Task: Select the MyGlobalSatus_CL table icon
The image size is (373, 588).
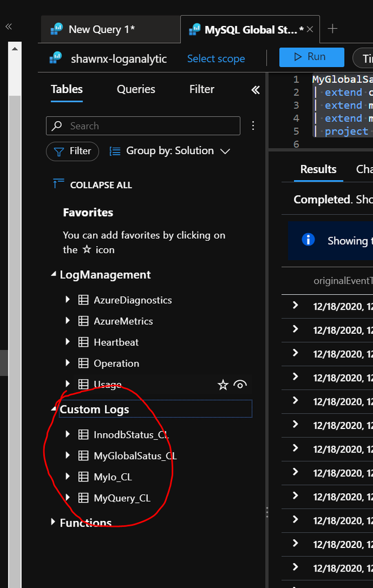Action: [x=83, y=456]
